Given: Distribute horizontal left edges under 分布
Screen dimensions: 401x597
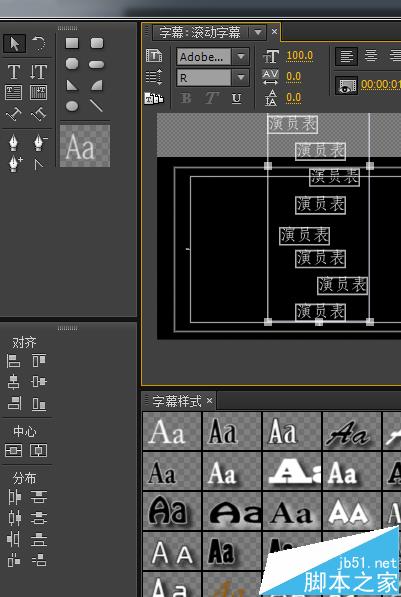Looking at the screenshot, I should click(14, 497).
